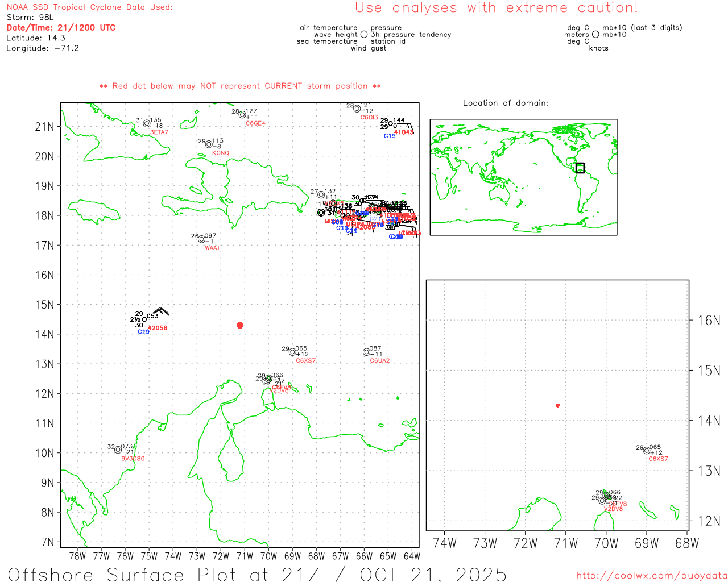Select station label V2DV8 in zoomed inset
This screenshot has height=582, width=728.
point(613,509)
